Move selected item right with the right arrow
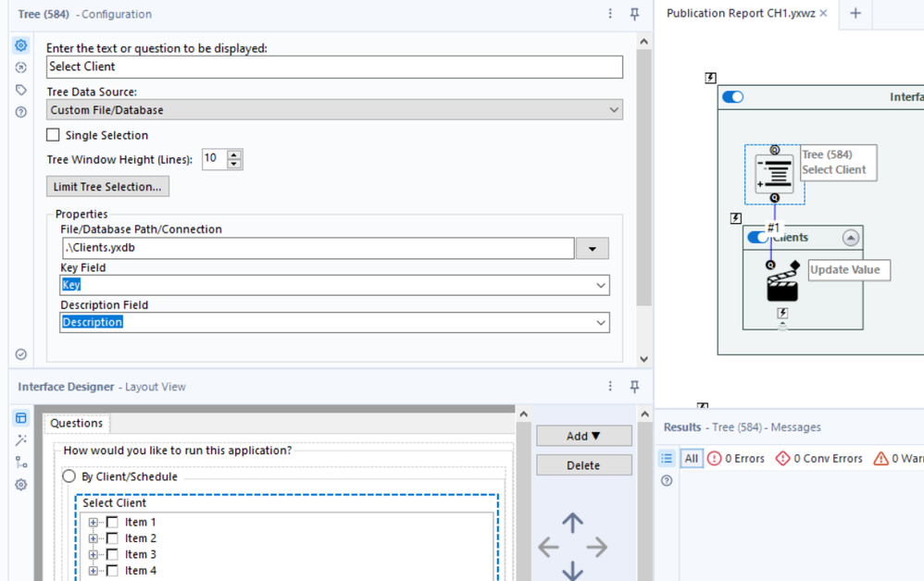Screen dimensions: 924x581 [x=597, y=547]
